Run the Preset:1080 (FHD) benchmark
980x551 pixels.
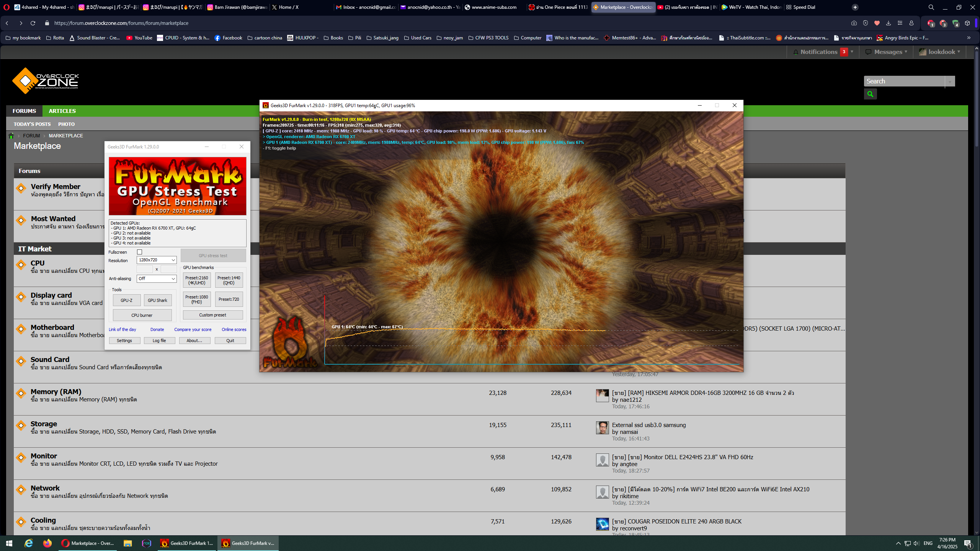click(197, 299)
